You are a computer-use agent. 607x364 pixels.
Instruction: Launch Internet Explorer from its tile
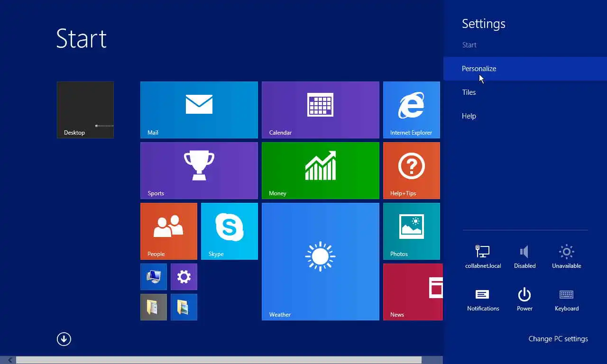point(412,110)
